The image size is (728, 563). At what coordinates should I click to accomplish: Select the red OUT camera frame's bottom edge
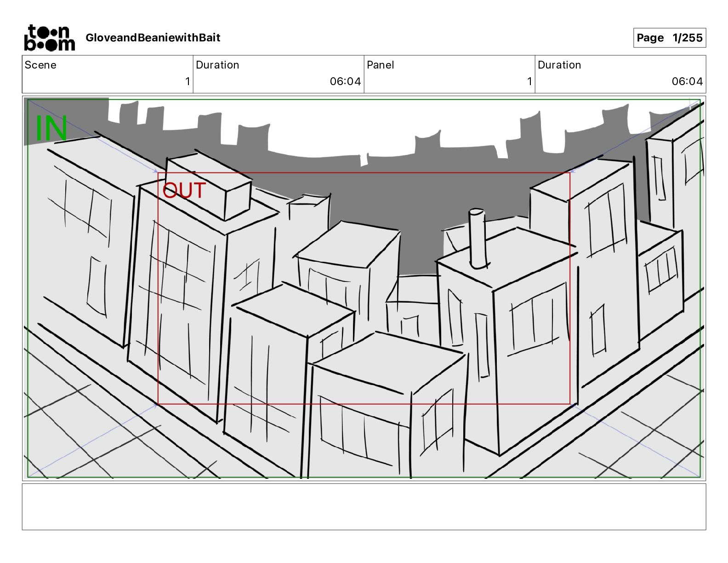click(x=364, y=404)
